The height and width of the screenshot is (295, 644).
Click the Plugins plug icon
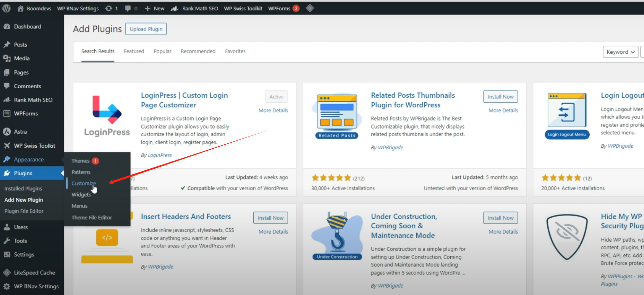pos(7,173)
